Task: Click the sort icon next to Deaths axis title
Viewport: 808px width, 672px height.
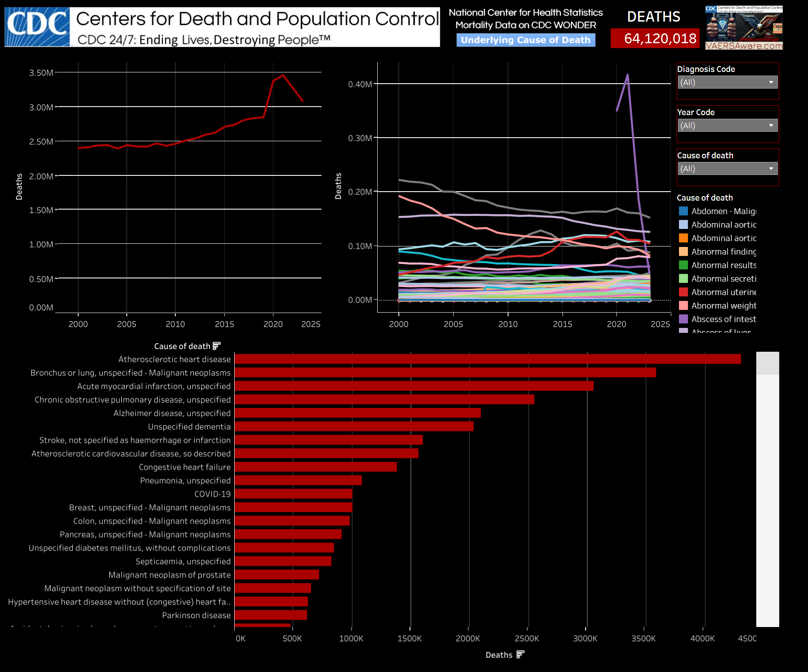Action: click(x=520, y=654)
